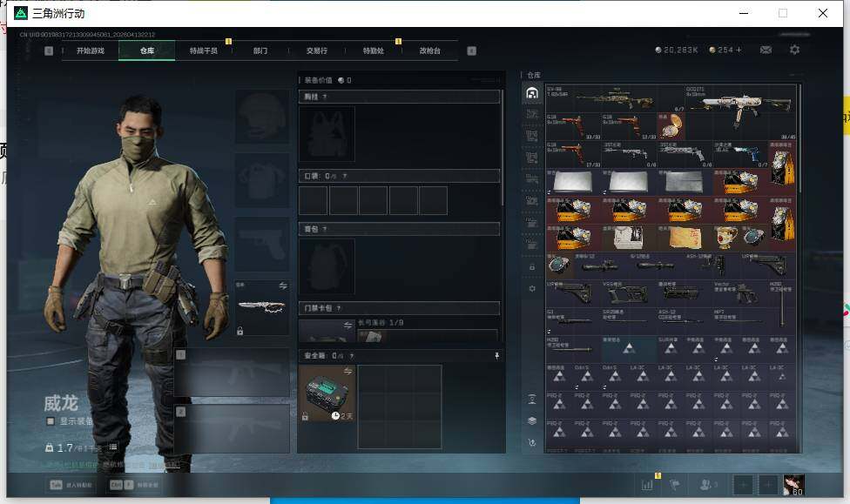Screen dimensions: 850x504
Task: Select the 仓库 tab
Action: tap(147, 51)
